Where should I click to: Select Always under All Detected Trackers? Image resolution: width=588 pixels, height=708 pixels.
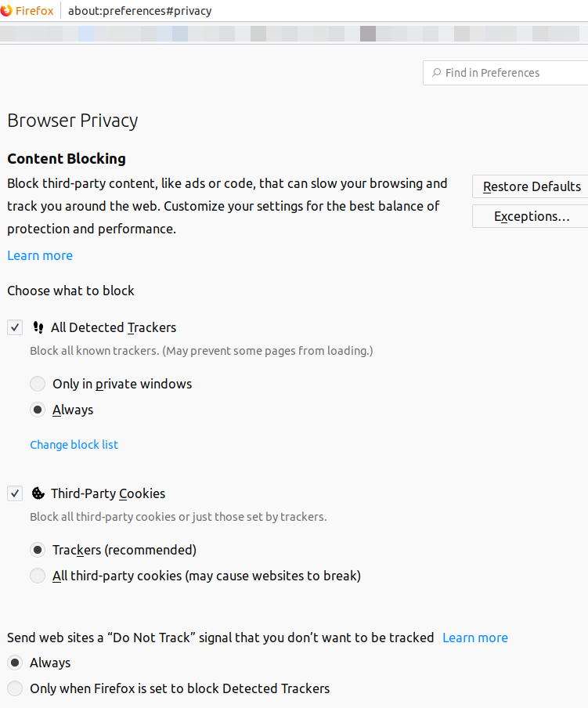38,410
